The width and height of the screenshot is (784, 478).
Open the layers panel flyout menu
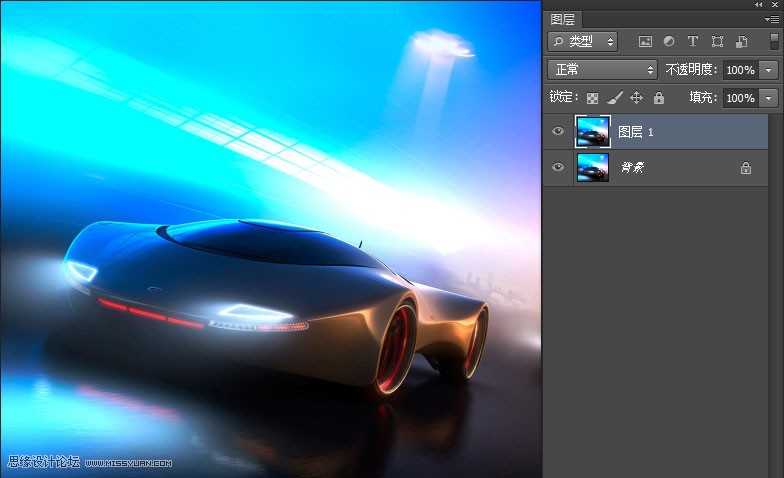772,19
